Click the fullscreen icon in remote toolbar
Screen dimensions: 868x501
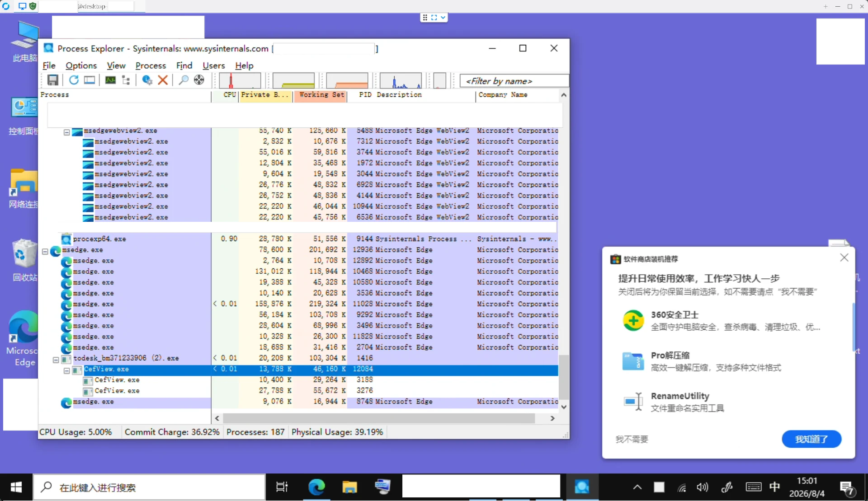tap(434, 18)
